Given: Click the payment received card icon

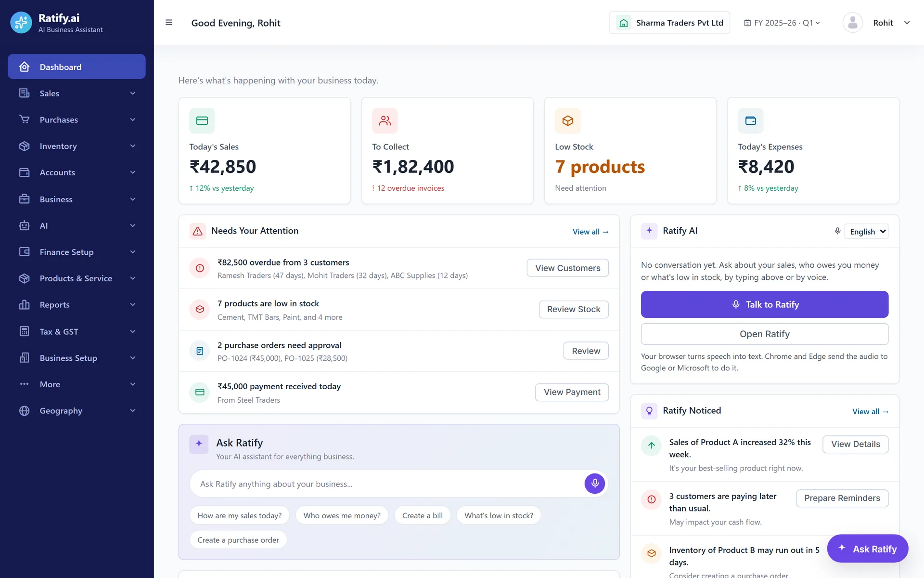Looking at the screenshot, I should coord(200,393).
